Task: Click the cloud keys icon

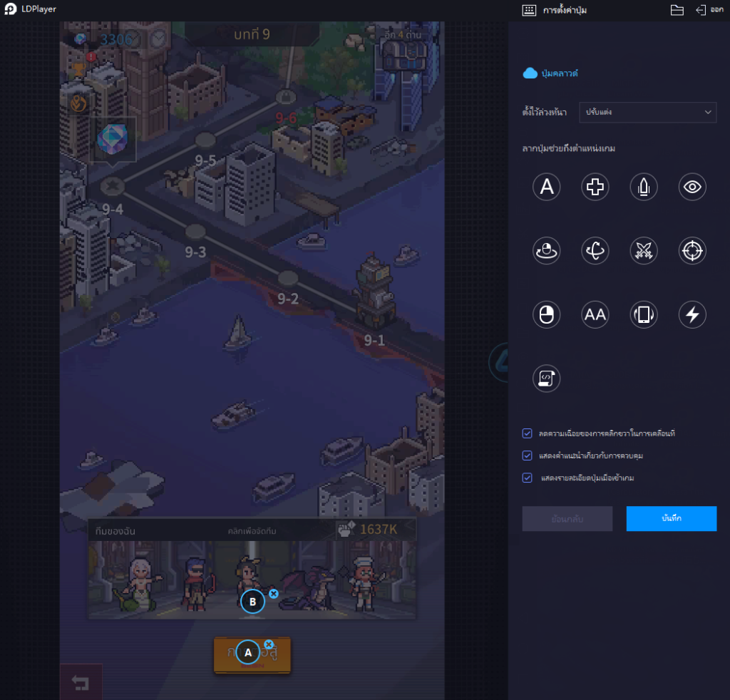Action: click(x=530, y=73)
